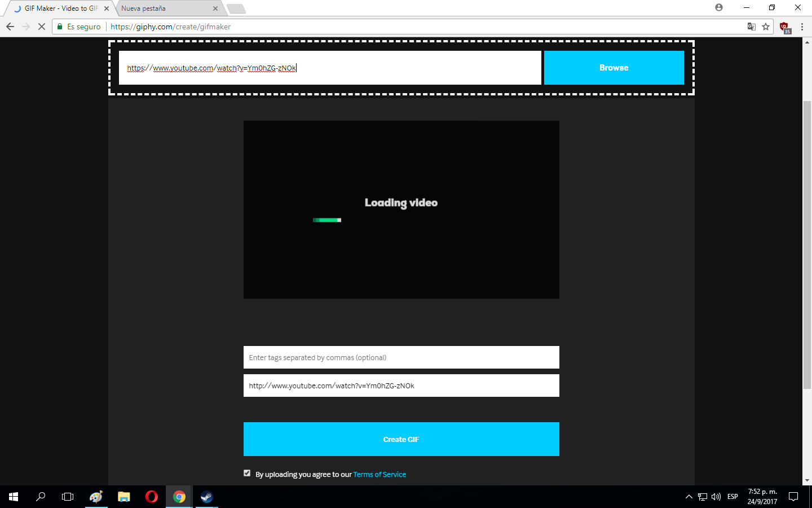Click the Chrome taskbar icon

179,497
